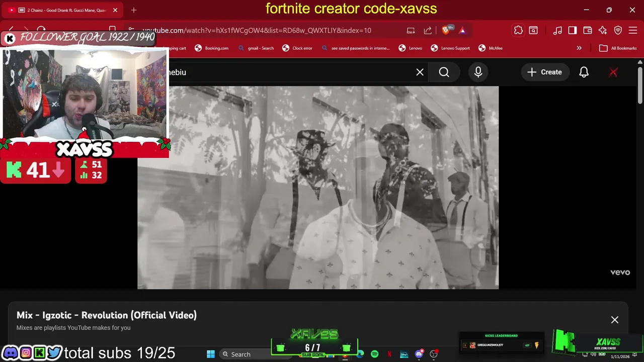Open the Extensions puzzle icon
Viewport: 644px width, 362px height.
518,30
